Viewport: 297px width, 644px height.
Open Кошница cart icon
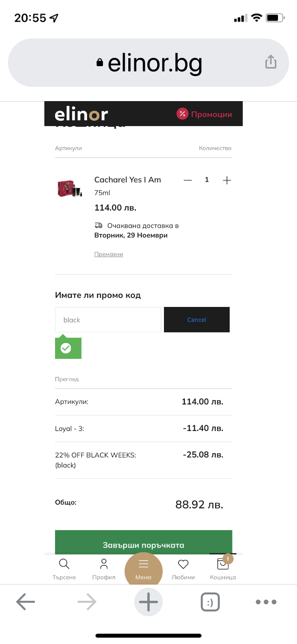(223, 569)
